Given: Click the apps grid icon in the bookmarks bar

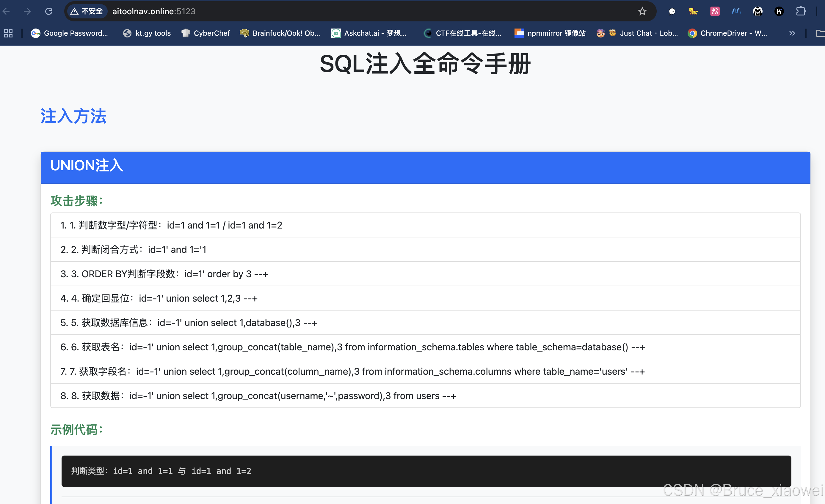Looking at the screenshot, I should click(x=8, y=33).
